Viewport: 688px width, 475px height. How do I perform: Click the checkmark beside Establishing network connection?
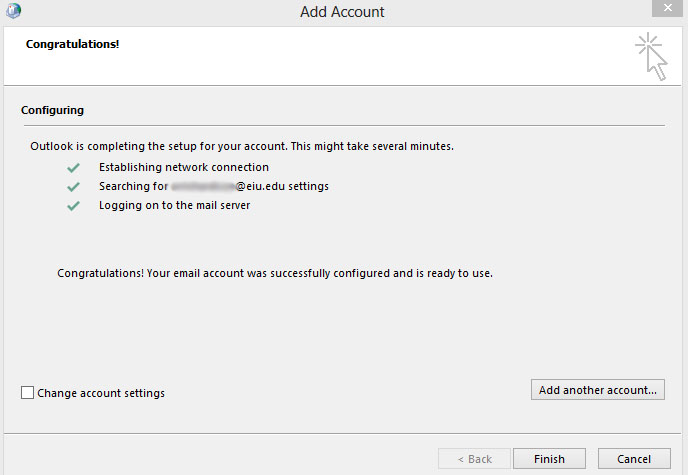tap(73, 167)
